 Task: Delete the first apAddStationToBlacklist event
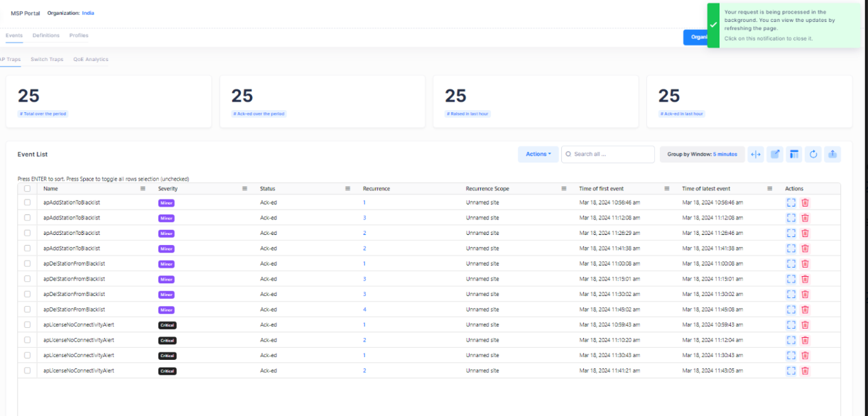[805, 202]
